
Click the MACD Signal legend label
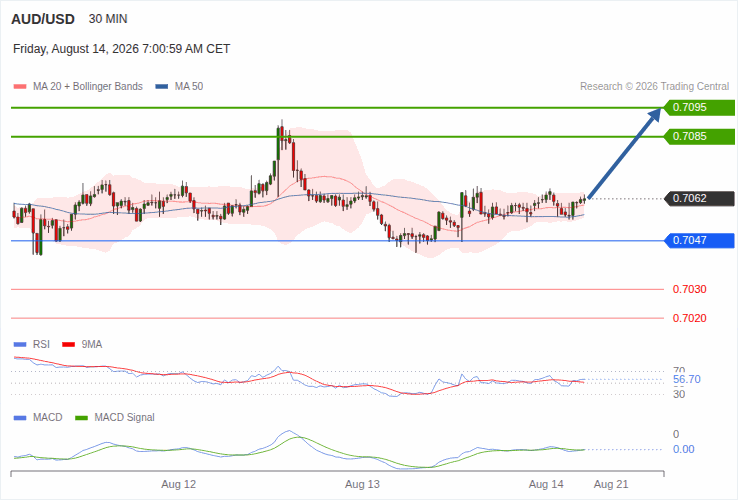coord(124,418)
